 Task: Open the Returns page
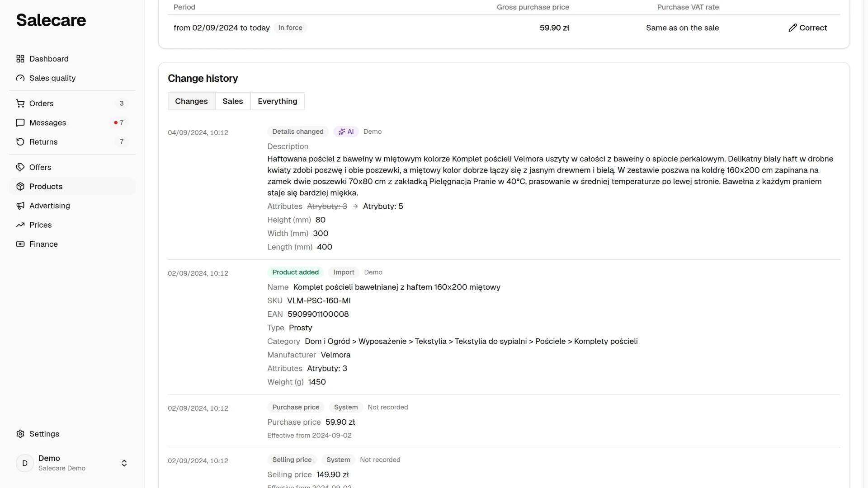[x=72, y=142]
